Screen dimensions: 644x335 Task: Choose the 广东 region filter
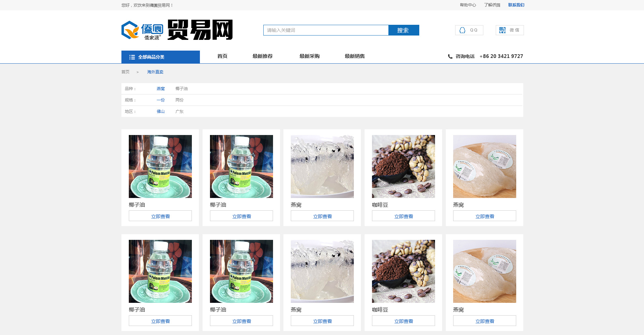coord(179,112)
